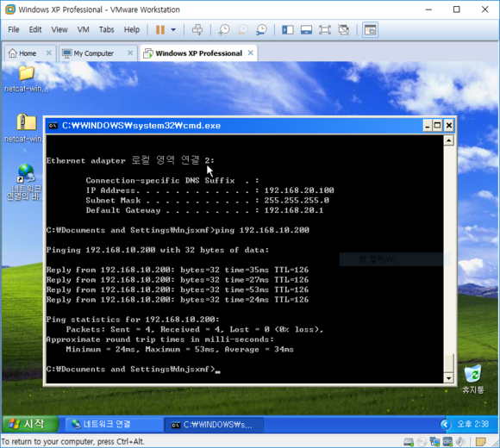Revert to the previous snapshot icon
The image size is (500, 448).
click(243, 30)
